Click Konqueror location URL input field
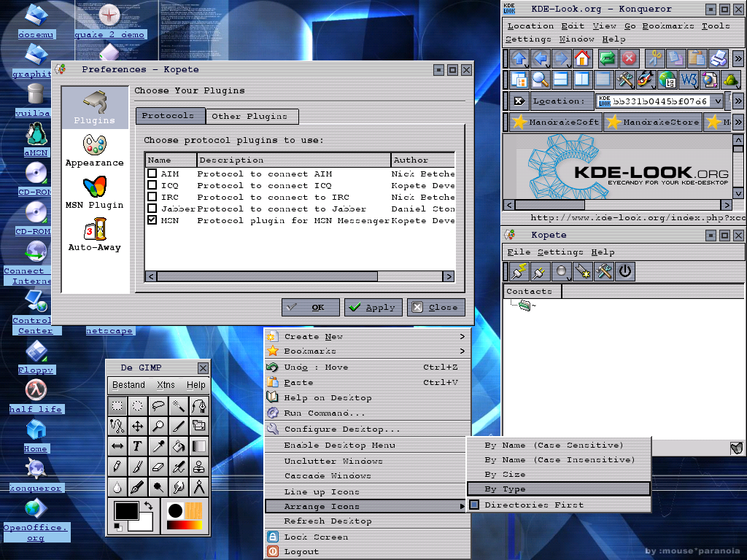Image resolution: width=747 pixels, height=560 pixels. [659, 101]
